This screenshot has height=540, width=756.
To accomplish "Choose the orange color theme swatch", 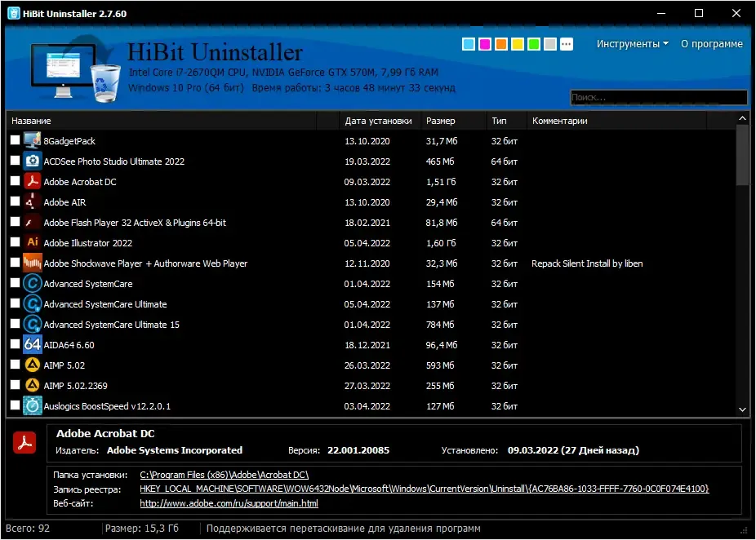I will [501, 44].
